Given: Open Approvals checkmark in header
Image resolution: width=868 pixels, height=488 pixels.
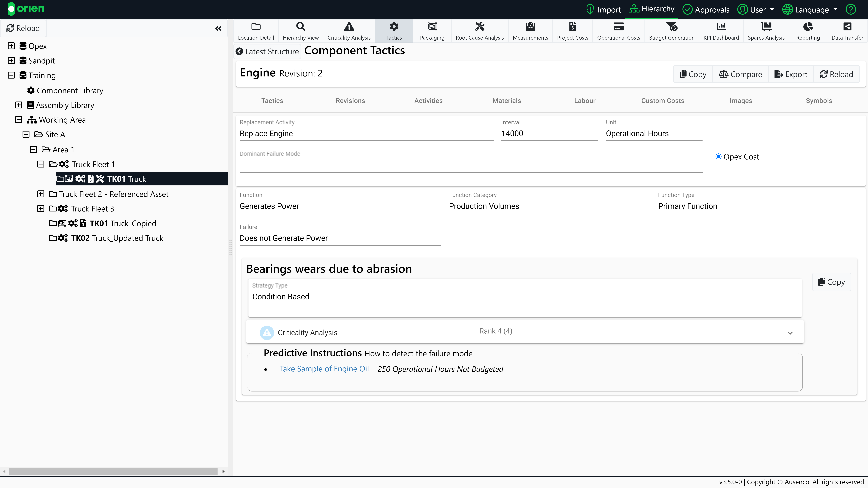Looking at the screenshot, I should click(x=687, y=9).
